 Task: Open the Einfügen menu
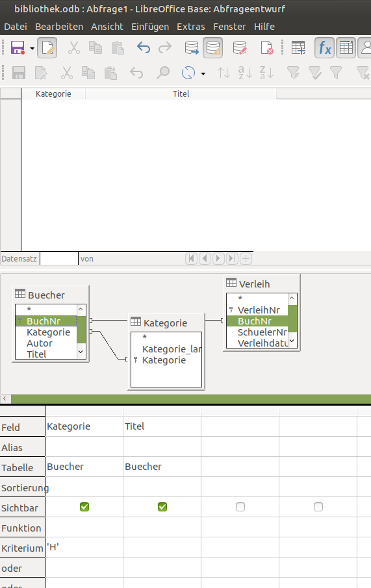(150, 27)
